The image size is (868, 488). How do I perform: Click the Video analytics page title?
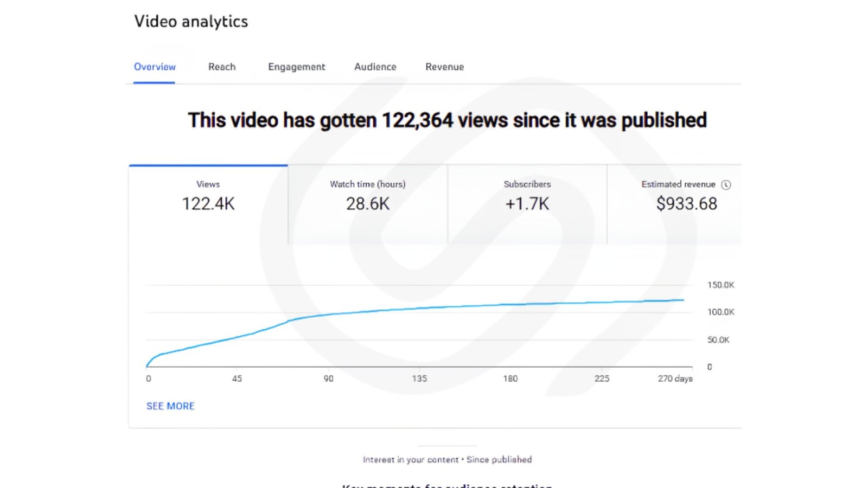pos(191,22)
